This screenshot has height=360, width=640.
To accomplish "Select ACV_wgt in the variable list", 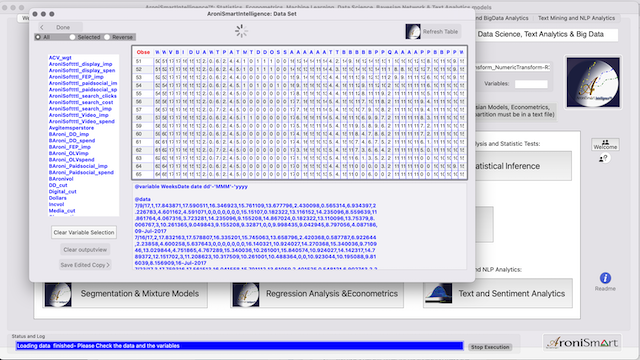I will 60,58.
